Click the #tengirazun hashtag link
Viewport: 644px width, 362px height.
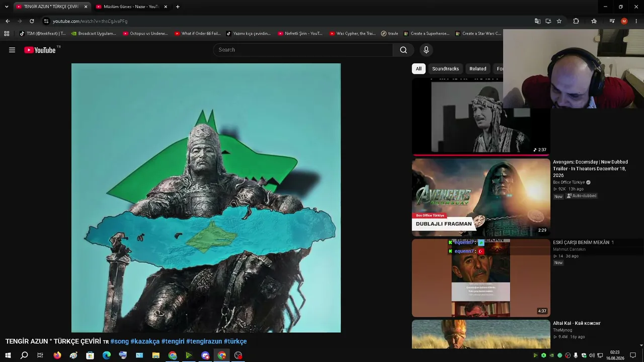(x=204, y=341)
